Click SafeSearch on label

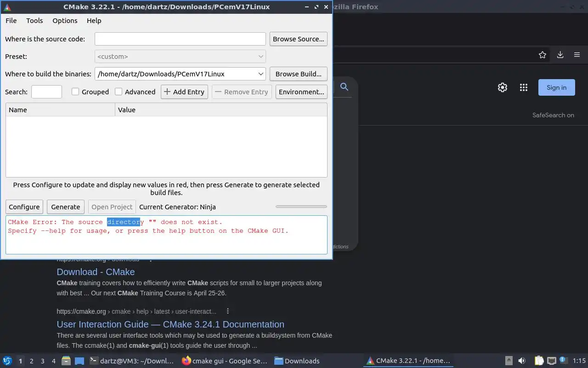[553, 115]
